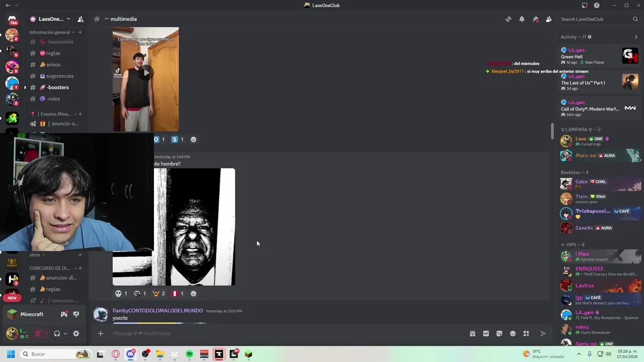The width and height of the screenshot is (644, 362).
Task: Open audio output options dropdown
Action: [65, 333]
